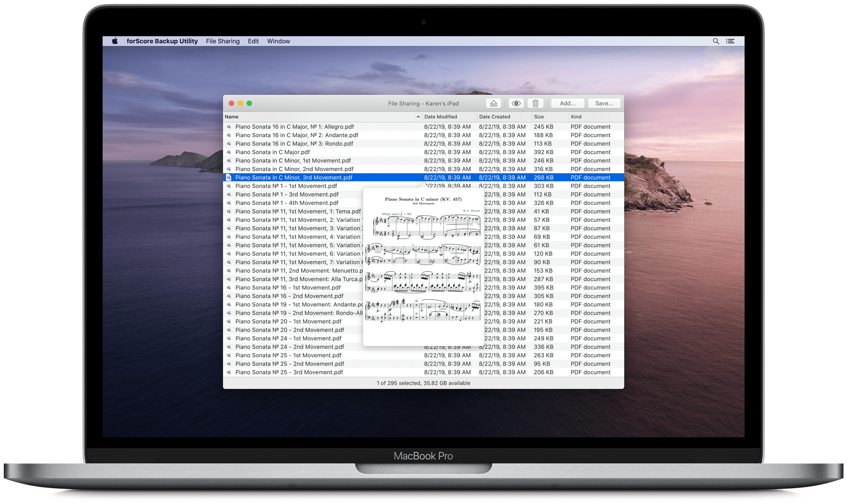Click the 392 KB size cell
Screen dimensions: 847x504
point(543,152)
